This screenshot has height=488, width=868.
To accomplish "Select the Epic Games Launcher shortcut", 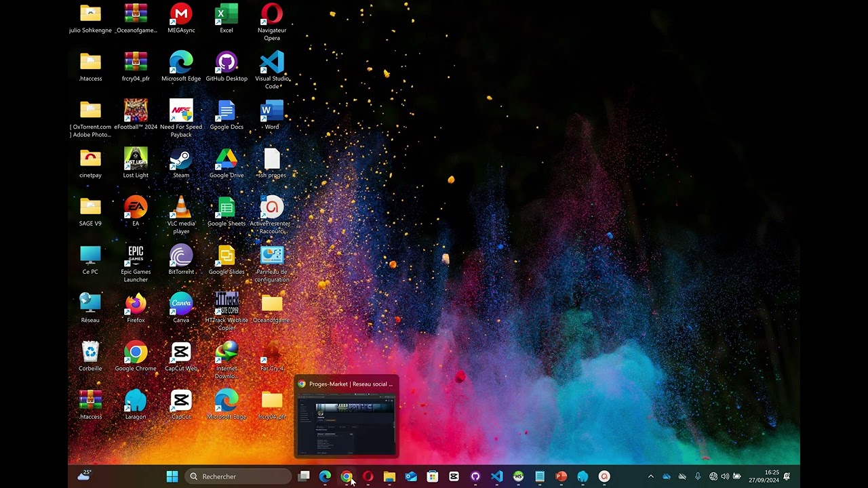I will [x=136, y=264].
